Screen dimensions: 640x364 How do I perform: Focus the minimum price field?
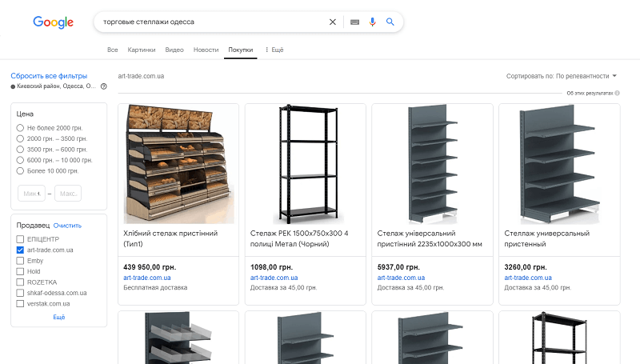[x=31, y=194]
